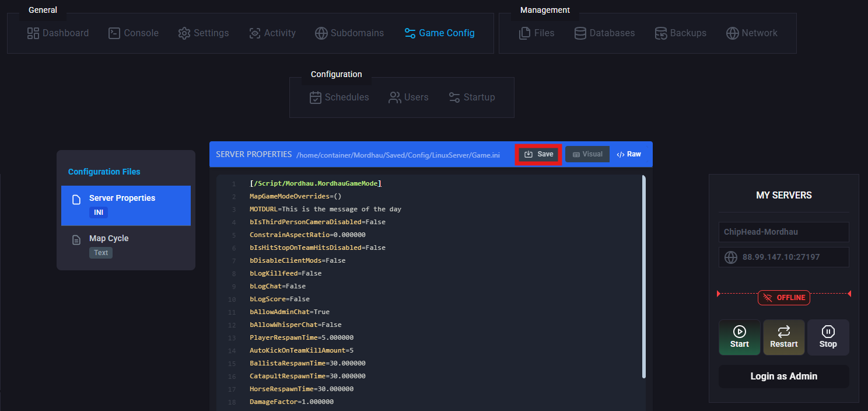Screen dimensions: 868x411
Task: Click the Game.ini file path text
Action: pos(398,155)
